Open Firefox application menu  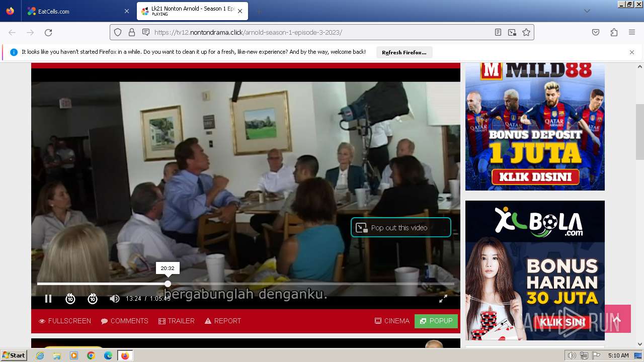632,32
